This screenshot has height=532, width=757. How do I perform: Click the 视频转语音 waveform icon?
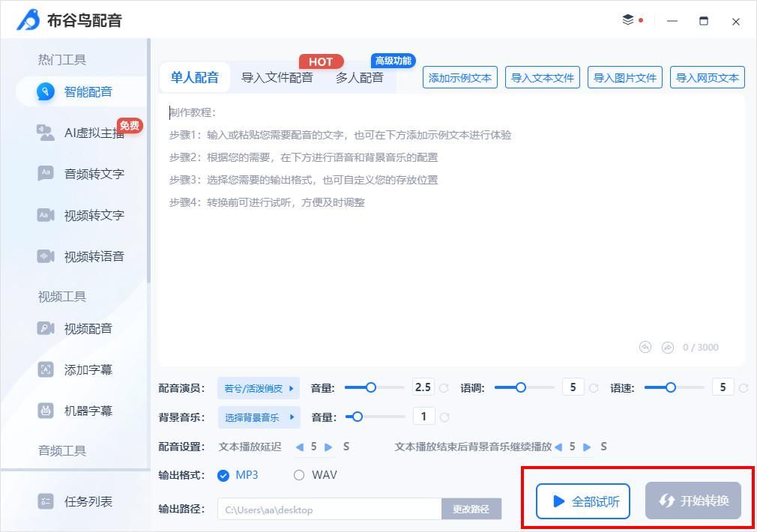(46, 256)
